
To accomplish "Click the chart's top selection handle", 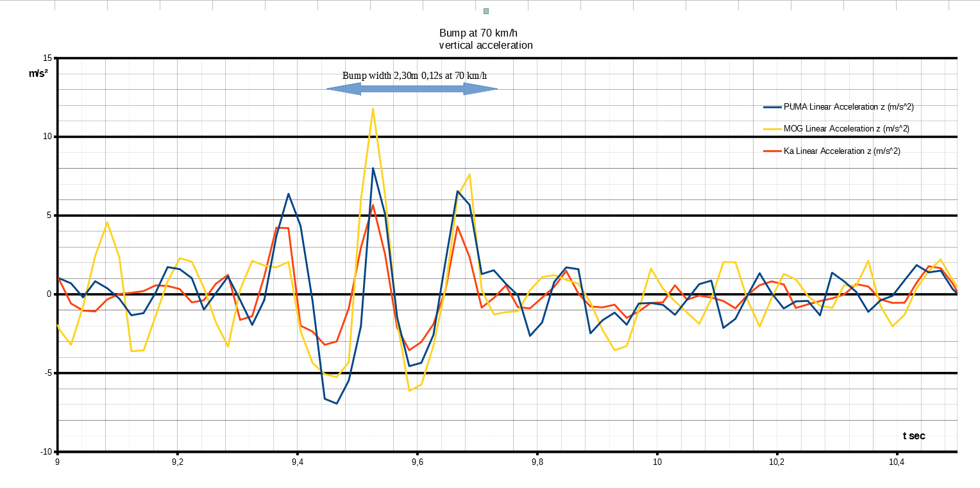I will (x=486, y=11).
